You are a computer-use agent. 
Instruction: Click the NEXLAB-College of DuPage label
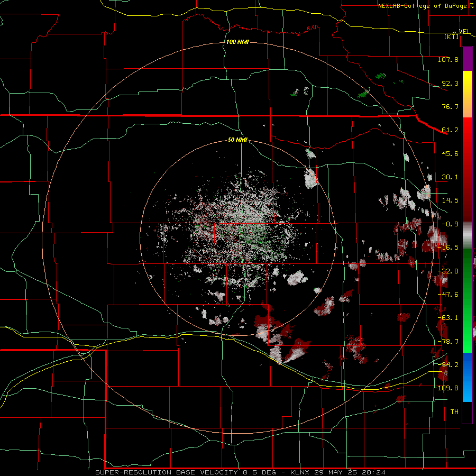pyautogui.click(x=425, y=6)
